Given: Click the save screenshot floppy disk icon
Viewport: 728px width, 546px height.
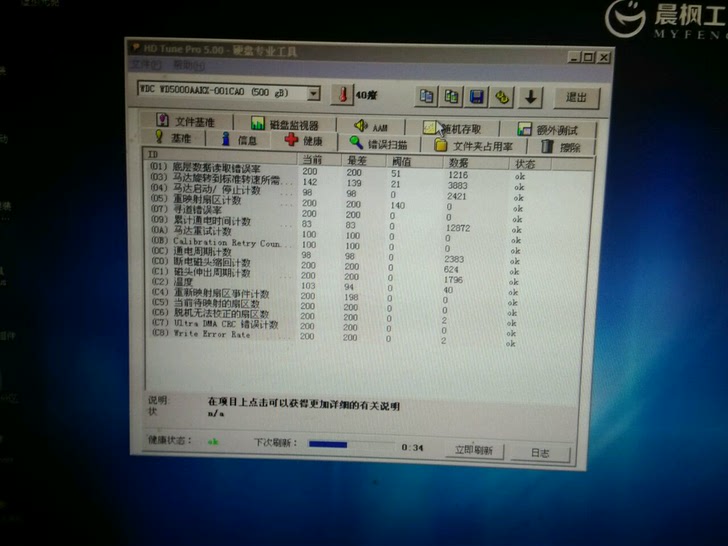Looking at the screenshot, I should coord(476,97).
